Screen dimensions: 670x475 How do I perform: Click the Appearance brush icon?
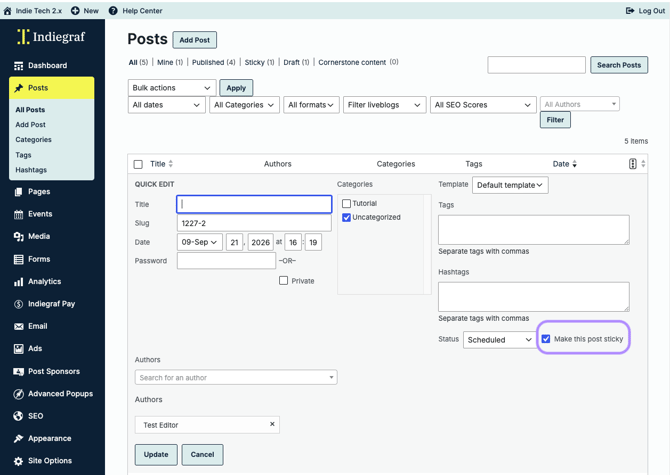pyautogui.click(x=18, y=439)
